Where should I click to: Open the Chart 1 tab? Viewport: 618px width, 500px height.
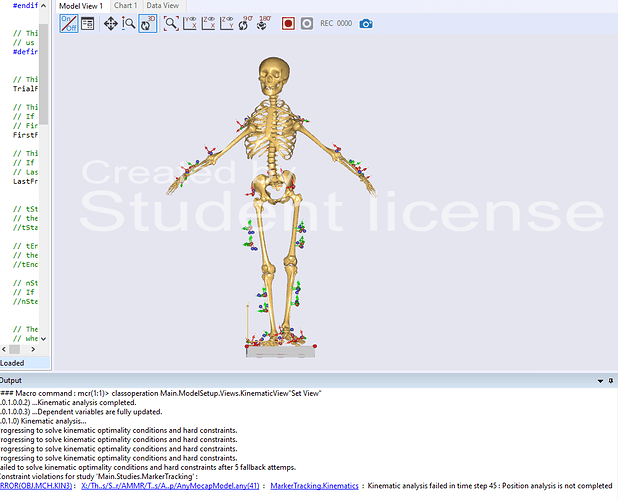(126, 6)
